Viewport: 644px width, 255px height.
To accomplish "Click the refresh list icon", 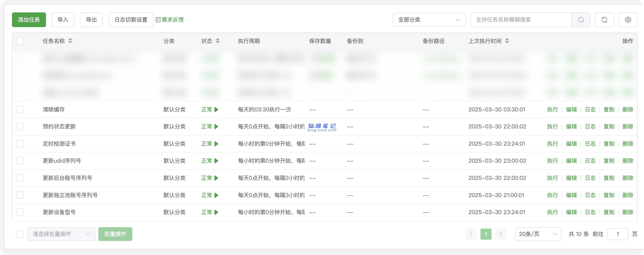I will click(604, 20).
